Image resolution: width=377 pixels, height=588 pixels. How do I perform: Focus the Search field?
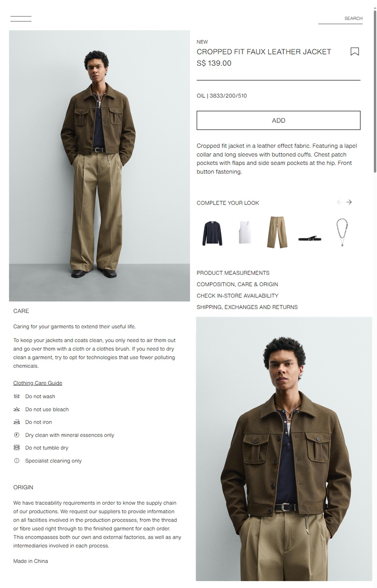click(340, 19)
